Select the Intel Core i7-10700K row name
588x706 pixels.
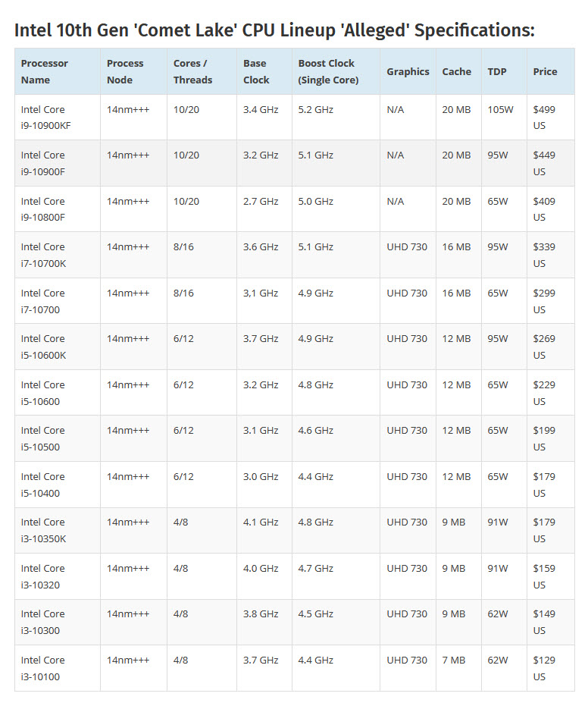pyautogui.click(x=45, y=255)
